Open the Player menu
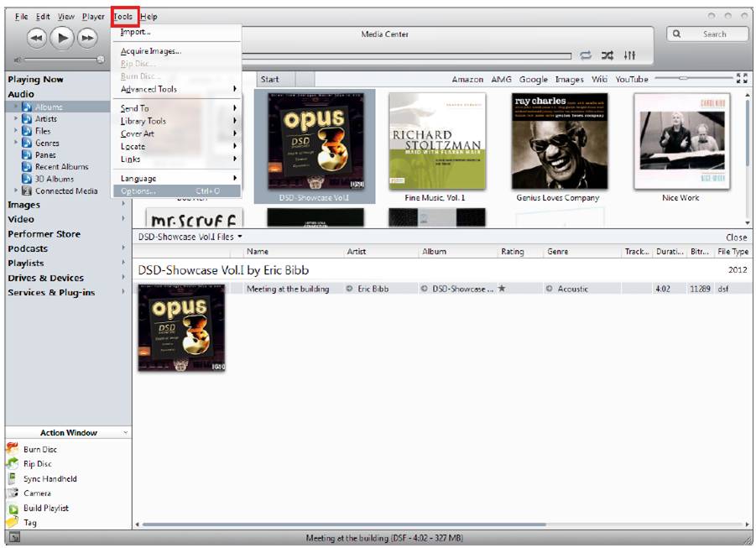 [93, 17]
